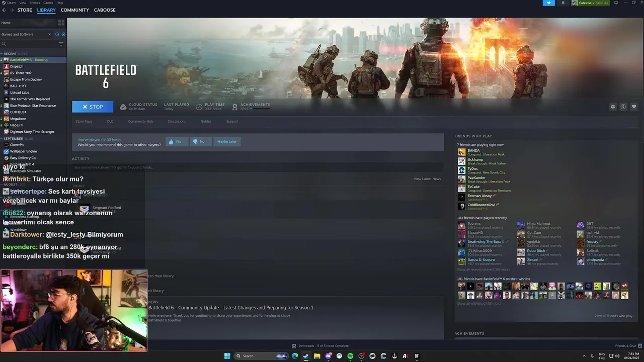
Task: Open Friends & Chat panel
Action: click(x=628, y=346)
